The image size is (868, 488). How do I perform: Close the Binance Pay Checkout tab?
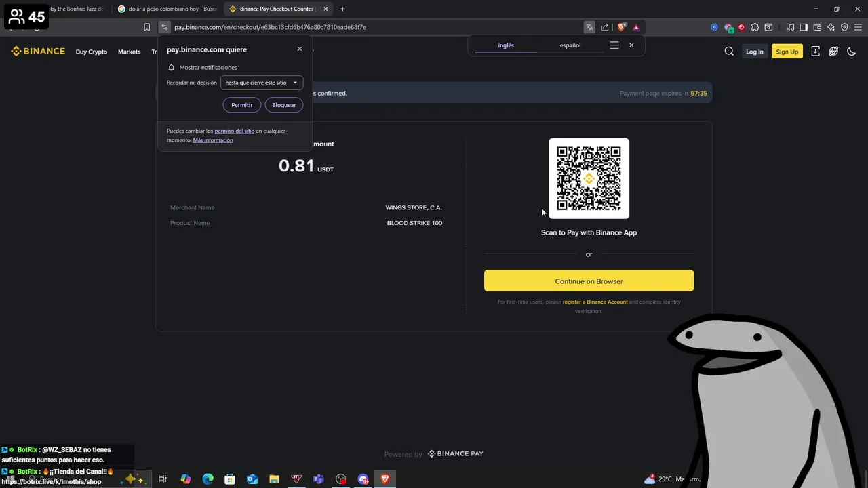(x=325, y=9)
